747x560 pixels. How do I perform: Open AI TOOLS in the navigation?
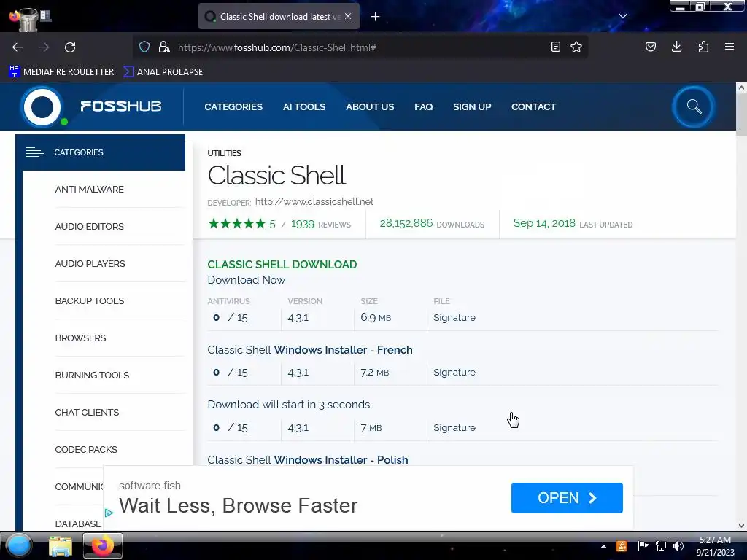pos(304,106)
